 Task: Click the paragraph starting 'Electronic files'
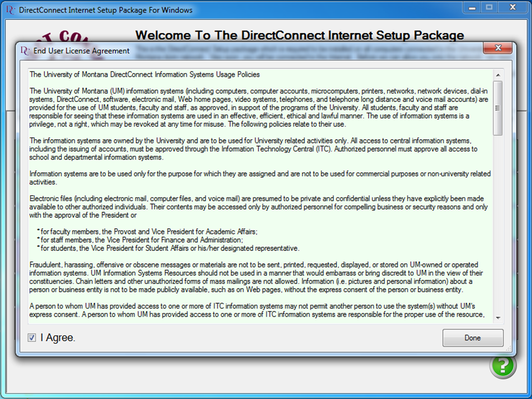click(x=258, y=207)
